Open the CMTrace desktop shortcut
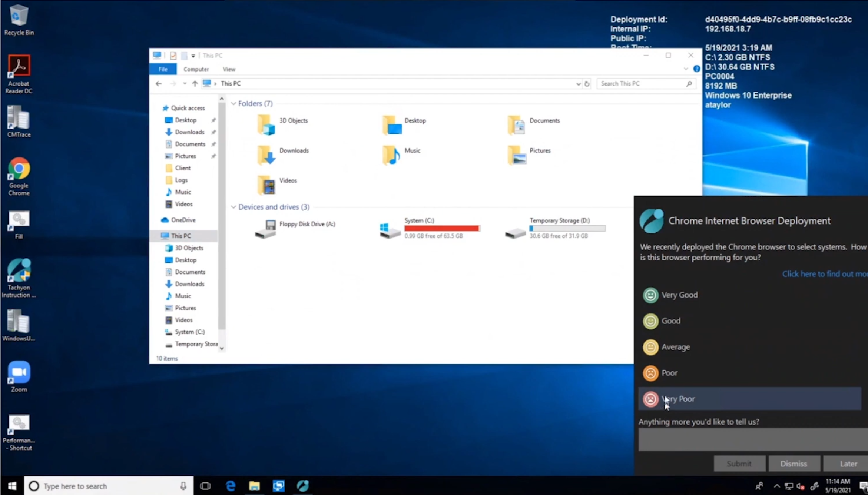The image size is (868, 495). [19, 122]
